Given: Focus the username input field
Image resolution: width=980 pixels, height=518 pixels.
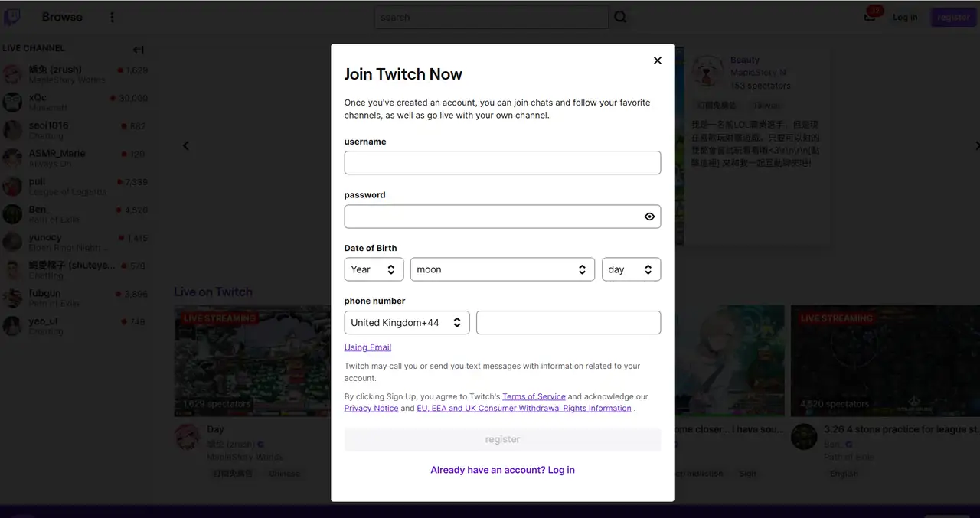Looking at the screenshot, I should click(x=502, y=163).
